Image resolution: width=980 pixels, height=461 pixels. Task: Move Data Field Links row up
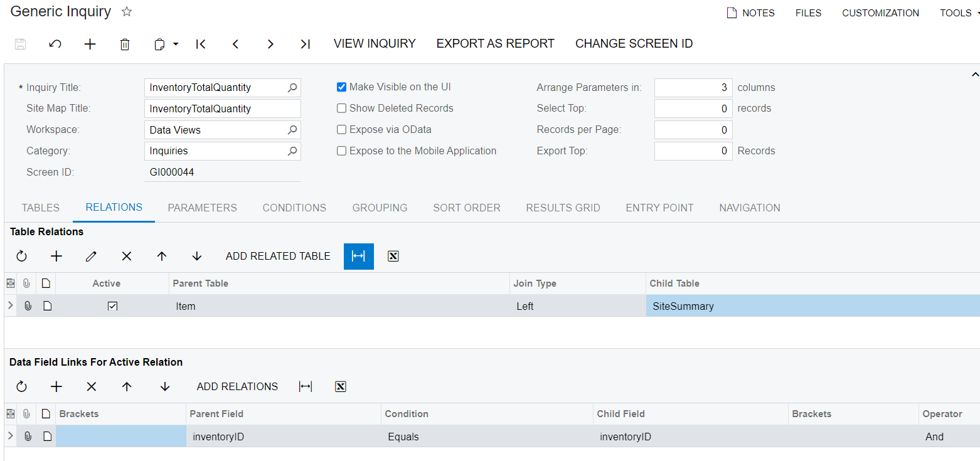(127, 386)
